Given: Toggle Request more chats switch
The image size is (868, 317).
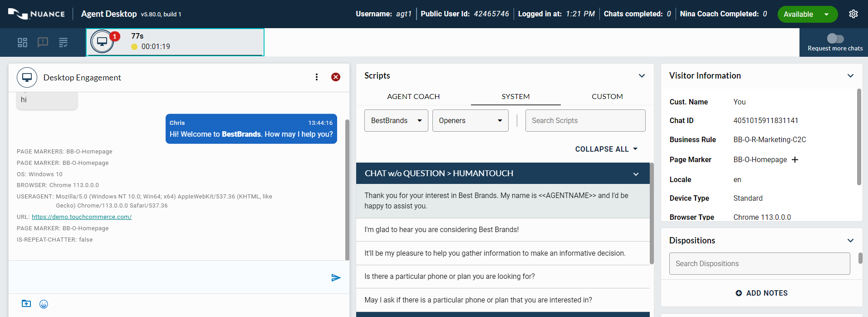Looking at the screenshot, I should point(835,39).
